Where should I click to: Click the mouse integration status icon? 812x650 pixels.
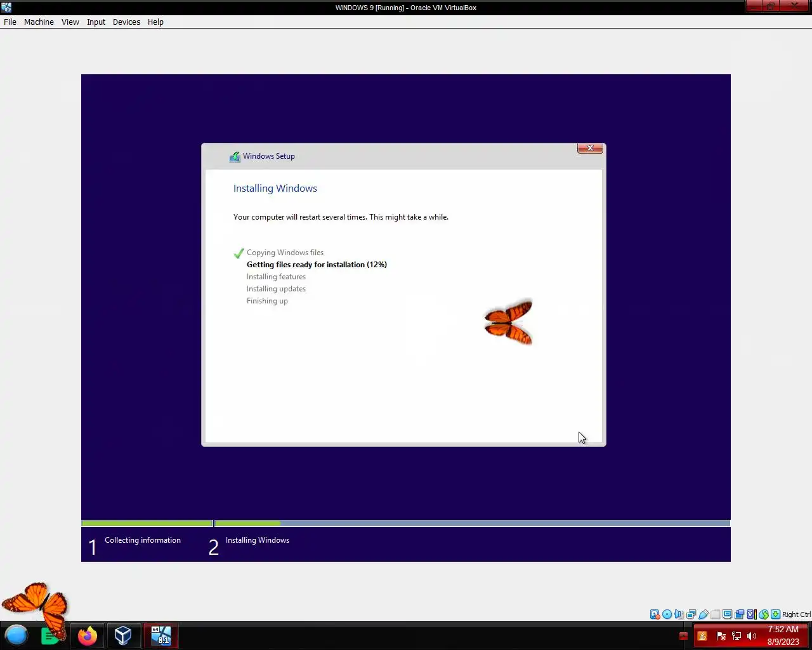click(764, 614)
